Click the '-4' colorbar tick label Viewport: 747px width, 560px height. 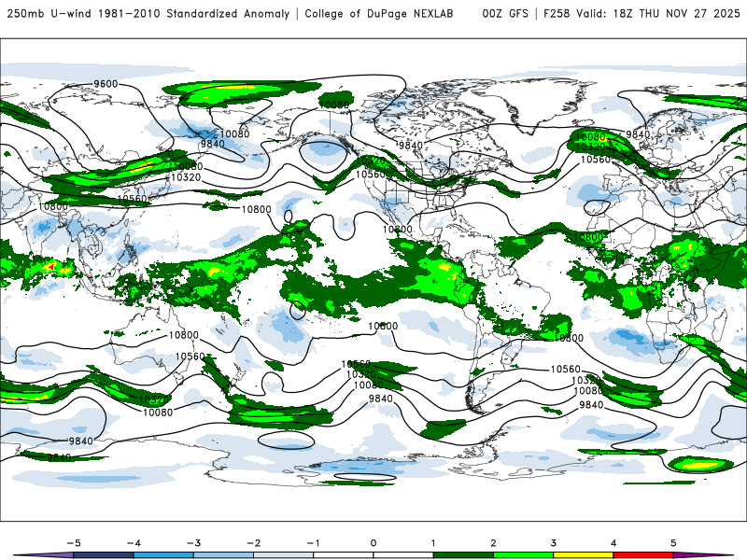134,543
